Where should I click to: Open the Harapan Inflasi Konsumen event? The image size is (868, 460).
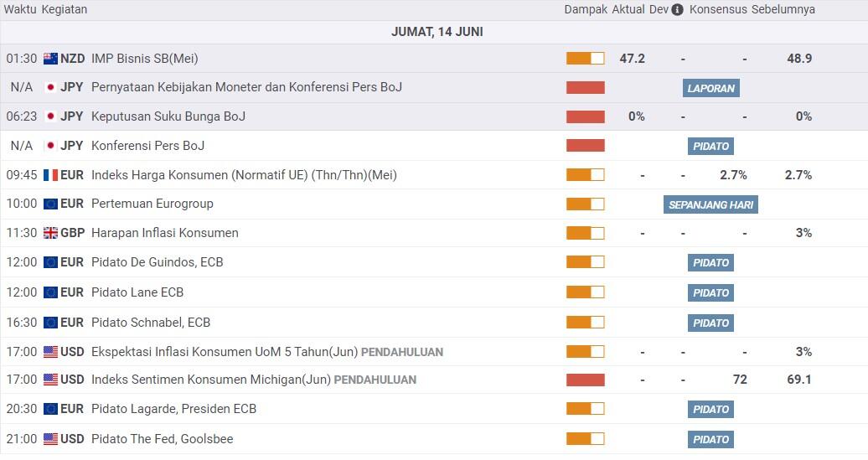(x=164, y=233)
